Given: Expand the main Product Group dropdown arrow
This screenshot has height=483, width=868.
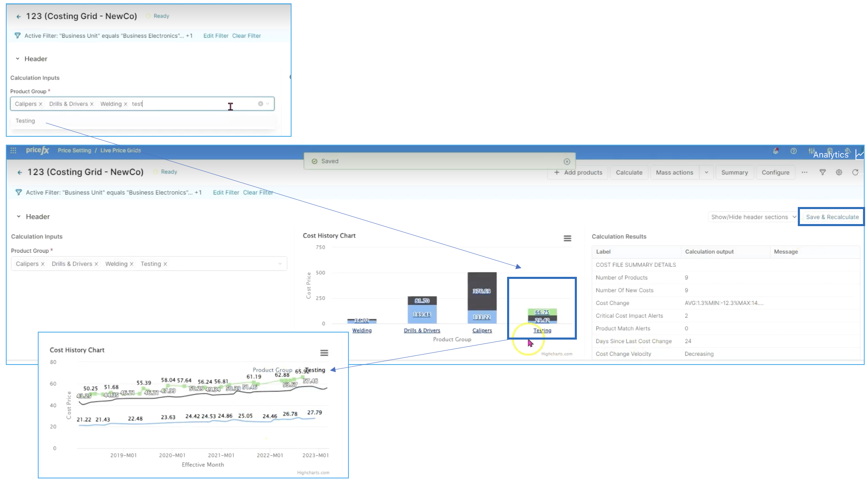Looking at the screenshot, I should pos(280,264).
